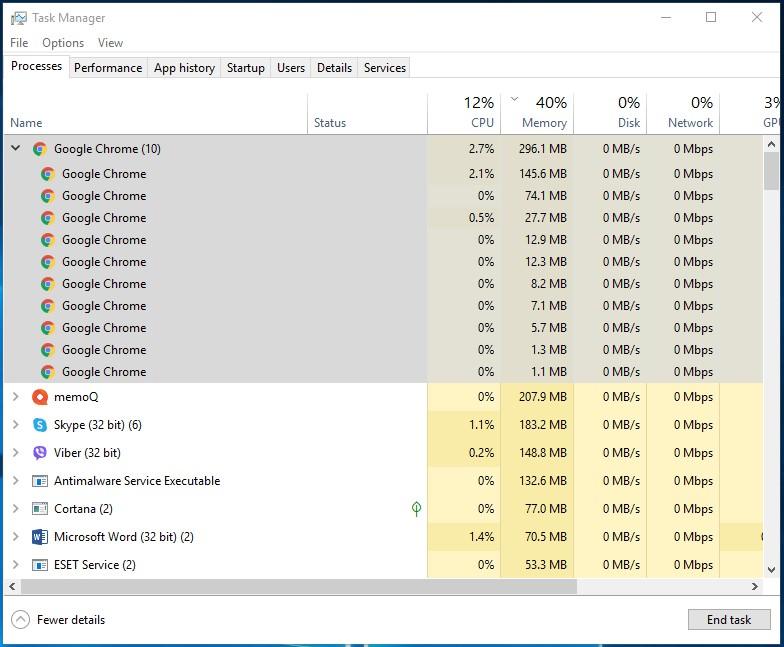Click the End task button
The width and height of the screenshot is (784, 647).
[729, 620]
